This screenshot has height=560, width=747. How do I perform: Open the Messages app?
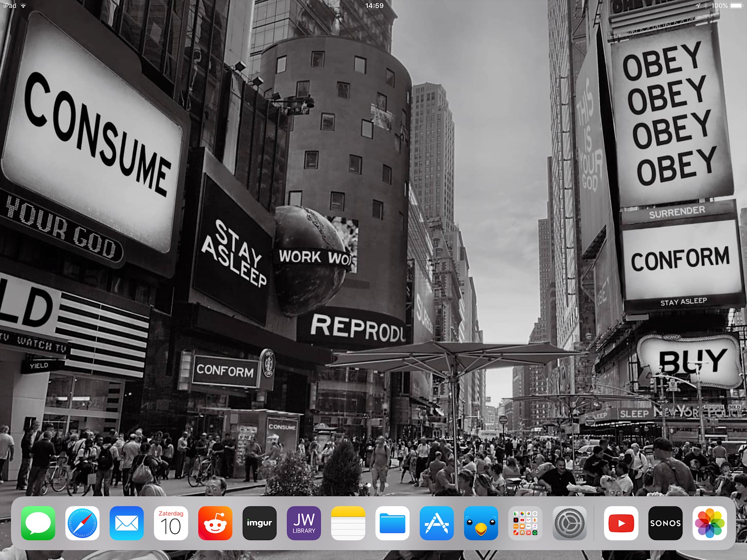tap(38, 523)
